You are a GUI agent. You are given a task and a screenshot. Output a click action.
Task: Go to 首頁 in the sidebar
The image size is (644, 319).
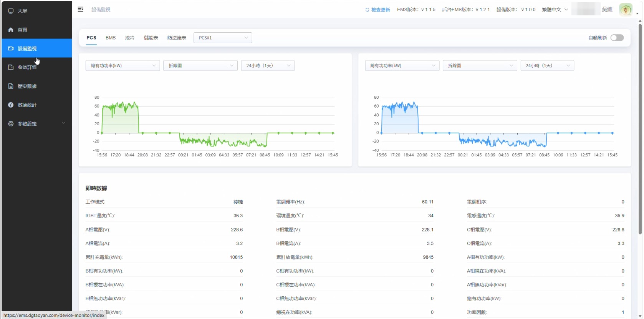[37, 30]
